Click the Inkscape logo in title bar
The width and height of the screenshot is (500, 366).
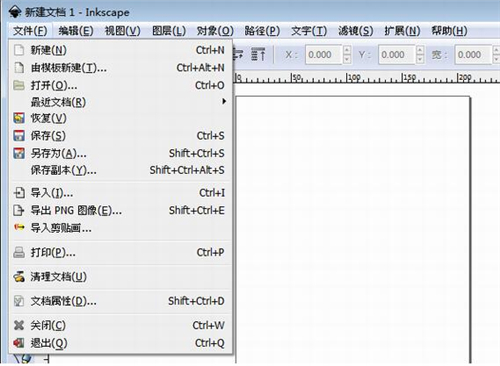[15, 12]
